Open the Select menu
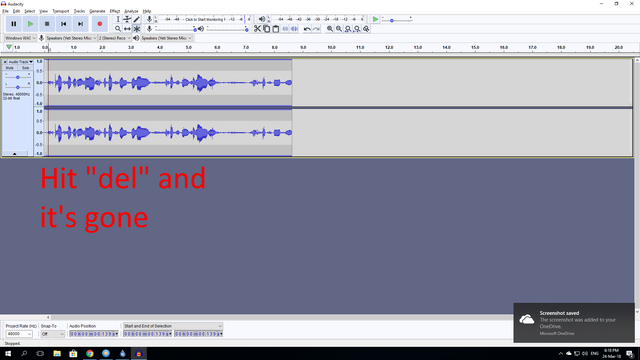Viewport: 640px width, 360px height. pos(29,11)
